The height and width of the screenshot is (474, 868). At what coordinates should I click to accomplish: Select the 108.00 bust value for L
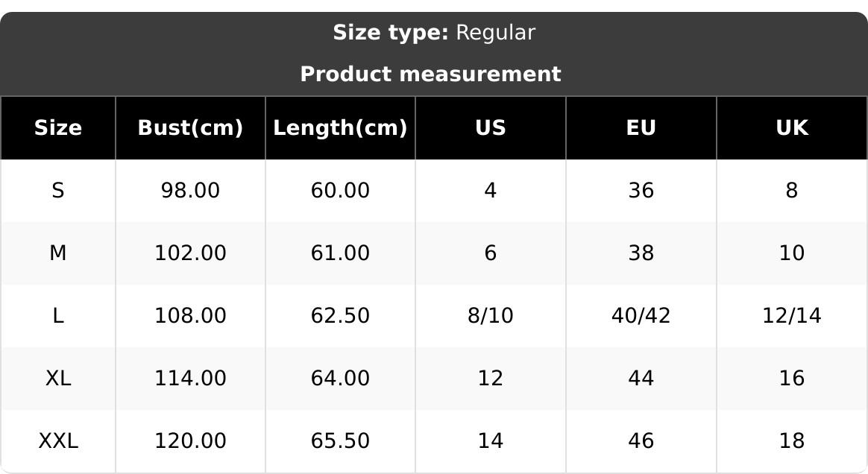click(x=190, y=316)
